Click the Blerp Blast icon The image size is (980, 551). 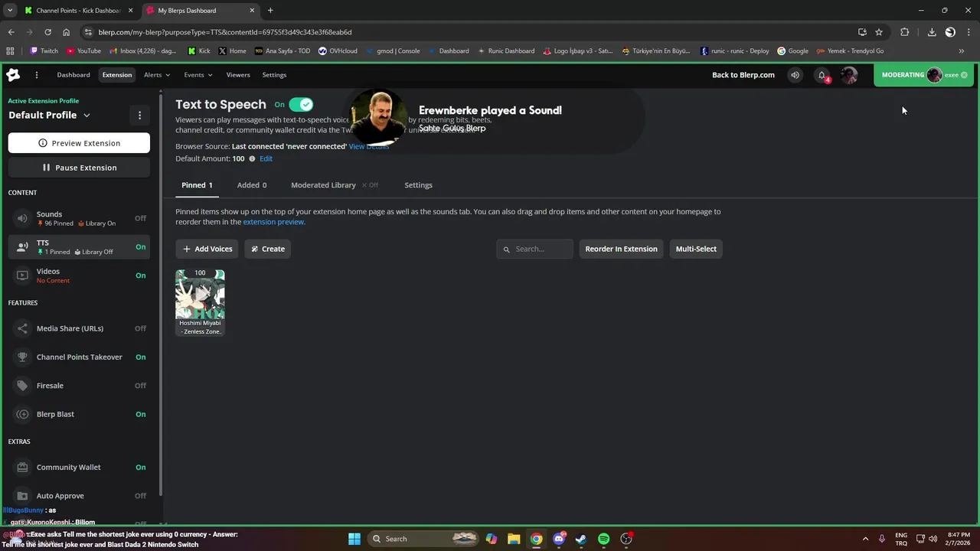click(22, 414)
